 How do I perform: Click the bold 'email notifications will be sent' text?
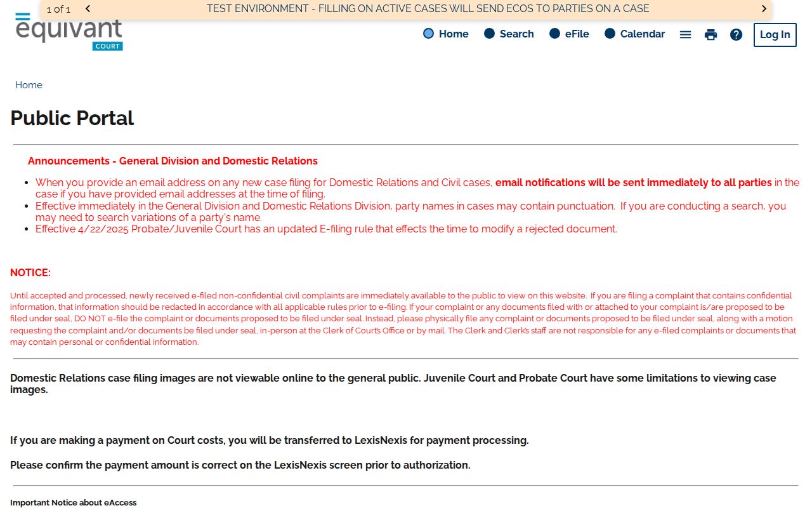click(634, 183)
